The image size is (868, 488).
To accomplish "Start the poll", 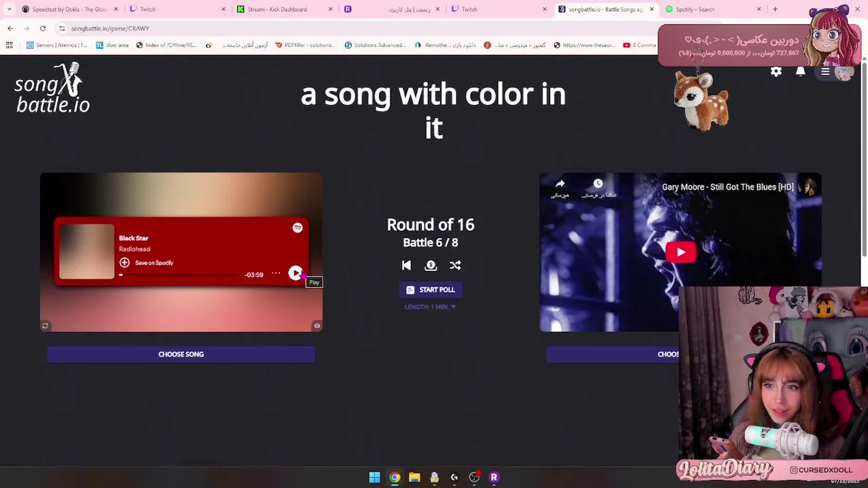I will pos(430,289).
